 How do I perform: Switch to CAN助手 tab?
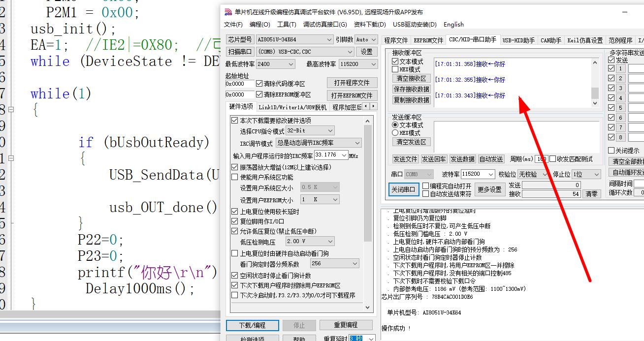[550, 40]
